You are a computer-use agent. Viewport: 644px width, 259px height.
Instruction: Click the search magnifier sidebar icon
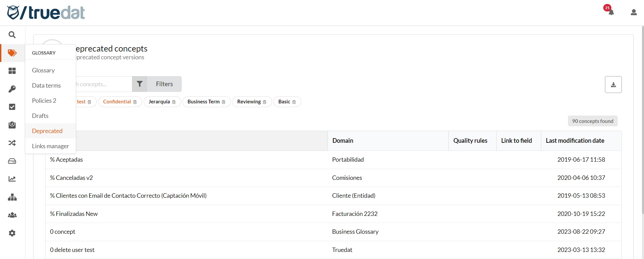pyautogui.click(x=12, y=35)
